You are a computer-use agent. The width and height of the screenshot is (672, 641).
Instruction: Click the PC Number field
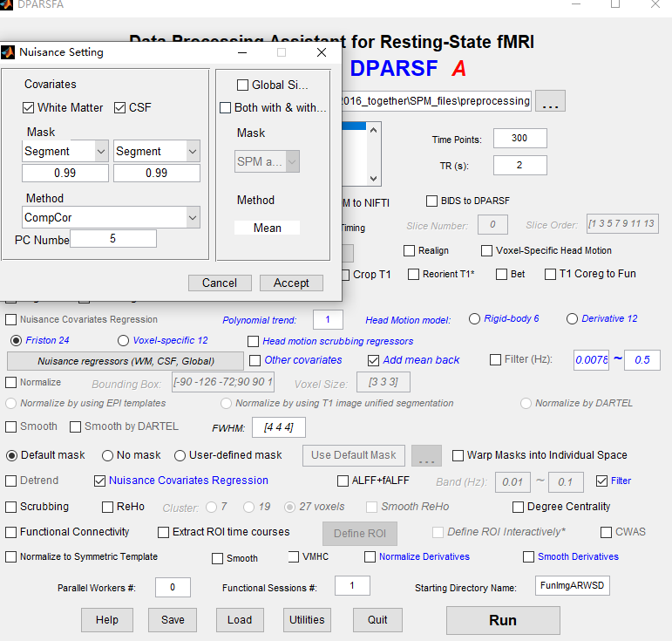[x=113, y=239]
